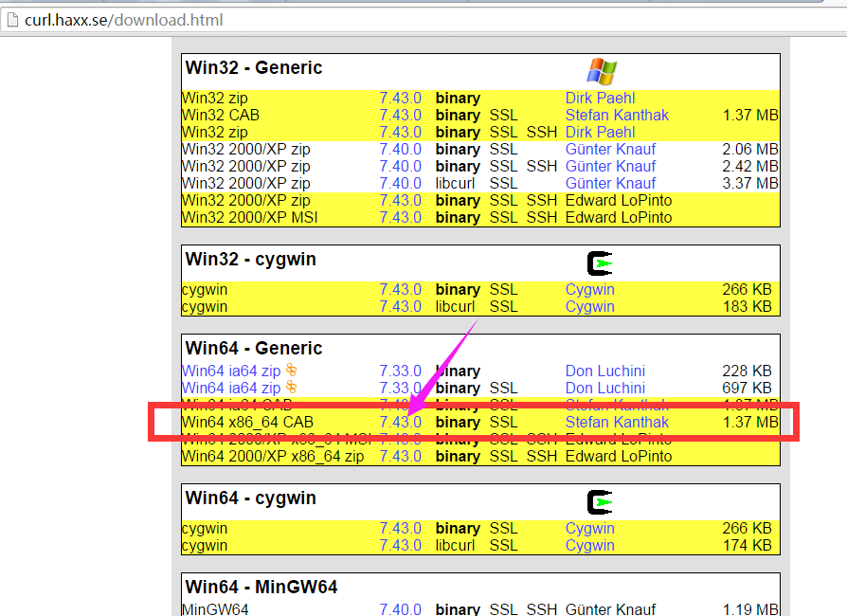Open Cygwin link in the 174 KB libcurl row
This screenshot has height=616, width=847.
[590, 546]
